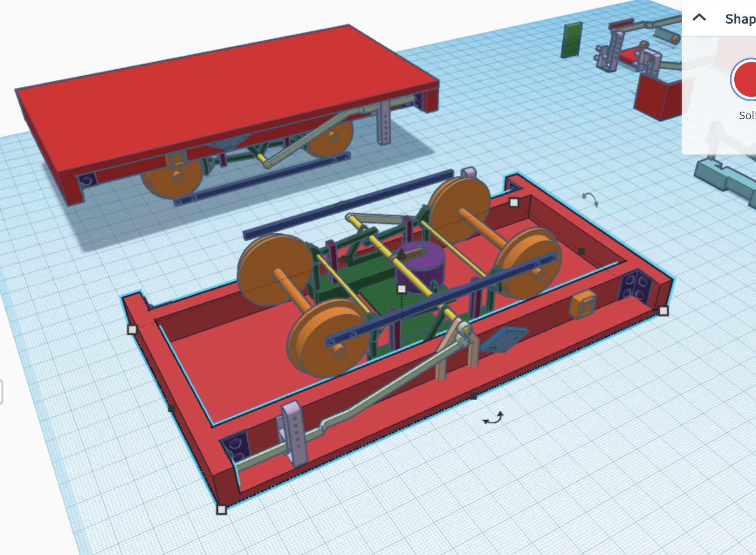Click the white corner handle at the frame's front corner
Viewport: 756px width, 555px height.
(222, 509)
